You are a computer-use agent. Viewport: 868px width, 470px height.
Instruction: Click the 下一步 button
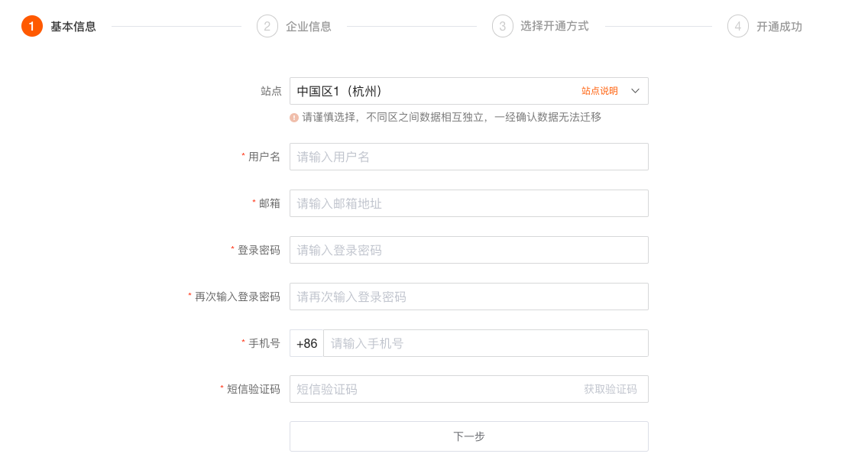tap(469, 436)
